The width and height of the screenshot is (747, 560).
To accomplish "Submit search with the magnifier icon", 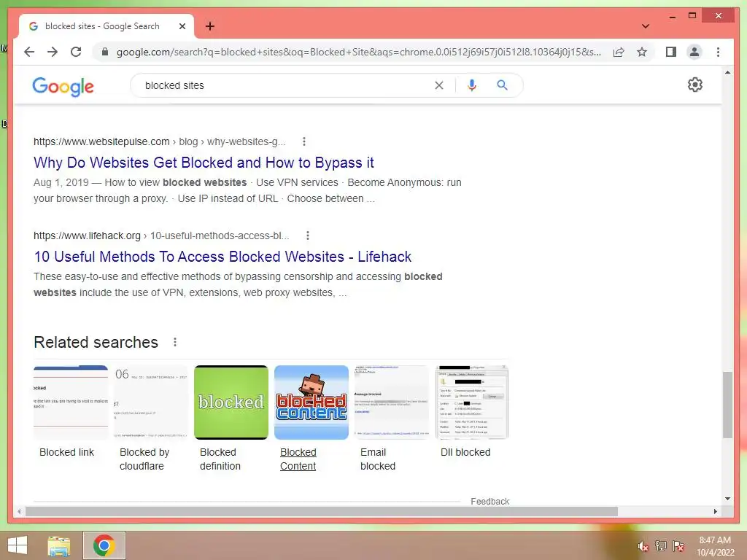I will pos(502,85).
